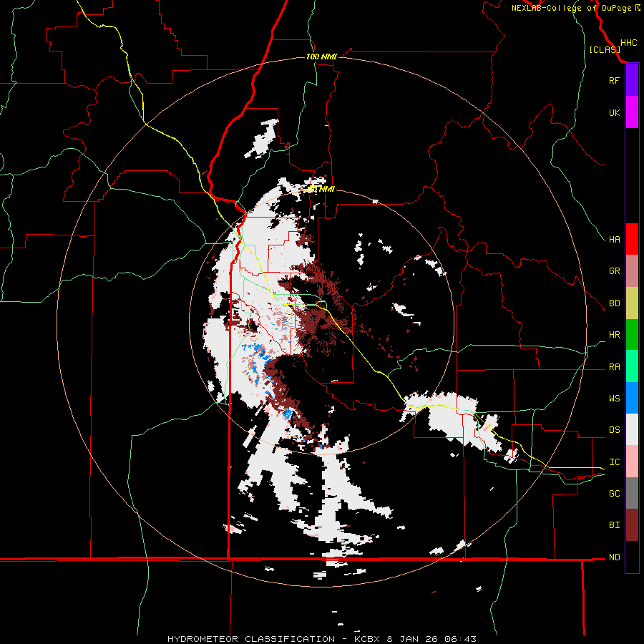Click the HHC product label
644x644 pixels.
tap(628, 43)
